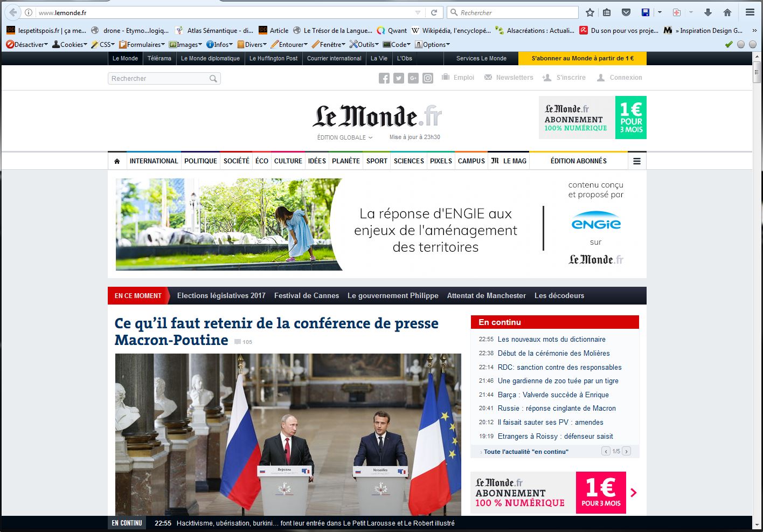763x532 pixels.
Task: Open the Divers developer toolbar dropdown
Action: point(252,44)
